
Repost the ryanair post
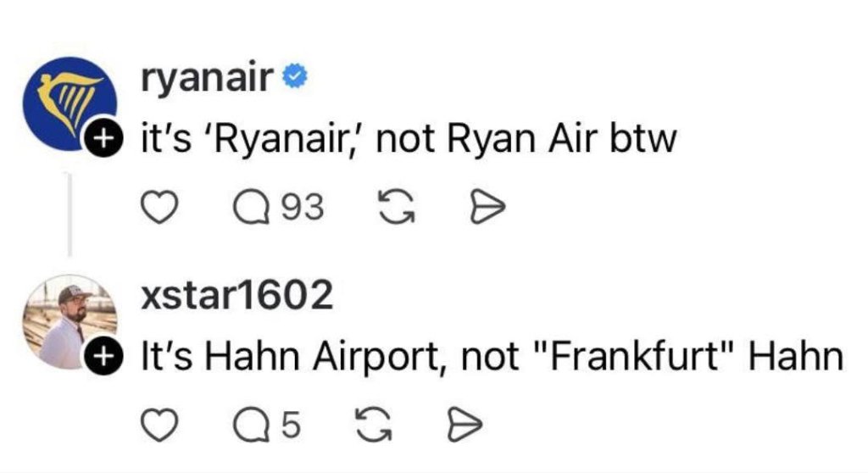392,205
